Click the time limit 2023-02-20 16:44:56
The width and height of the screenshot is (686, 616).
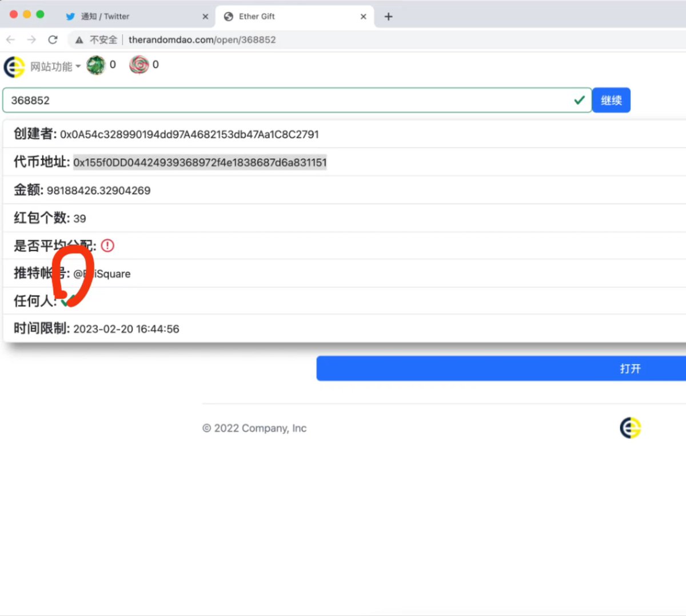126,329
